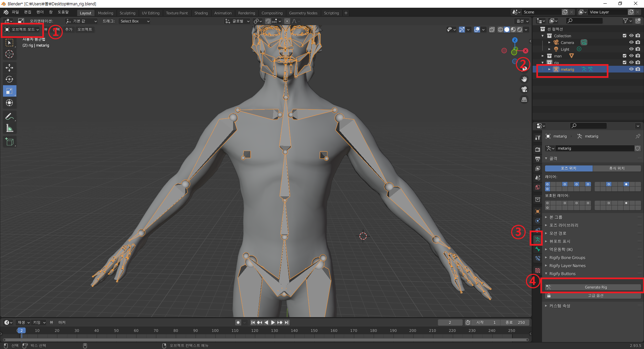Open the View Layer properties tab
The image size is (644, 349).
tap(538, 168)
